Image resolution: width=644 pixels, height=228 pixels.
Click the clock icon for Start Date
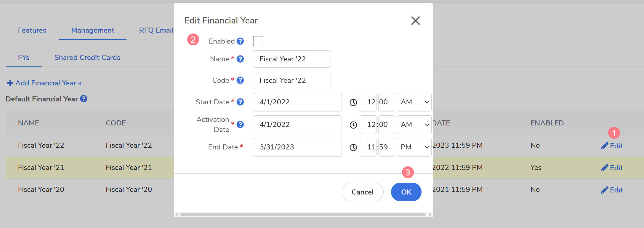[x=353, y=102]
